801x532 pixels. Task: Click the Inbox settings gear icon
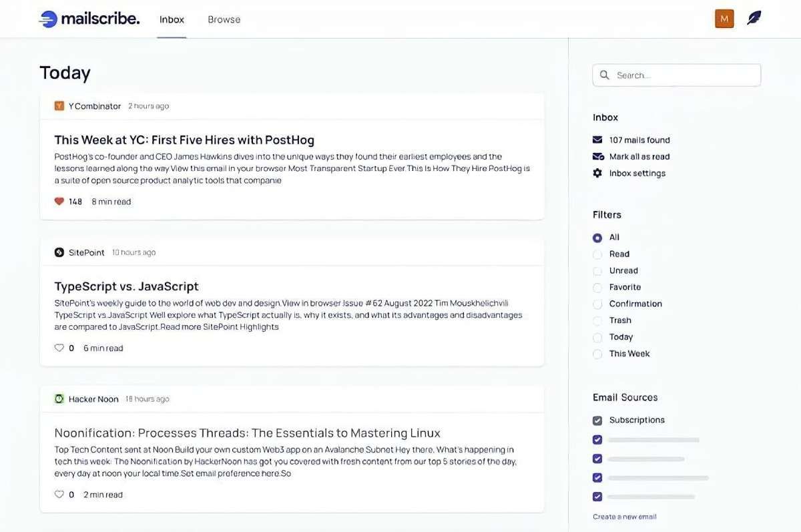point(597,174)
